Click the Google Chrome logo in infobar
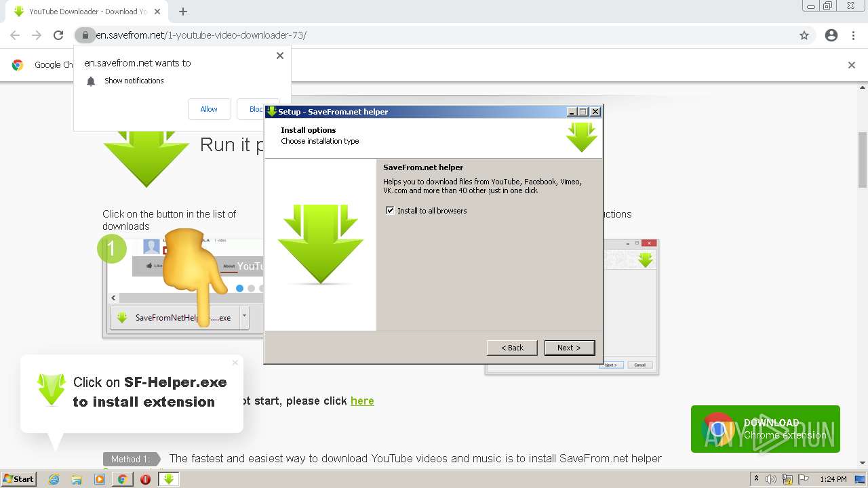The height and width of the screenshot is (488, 868). pyautogui.click(x=18, y=65)
